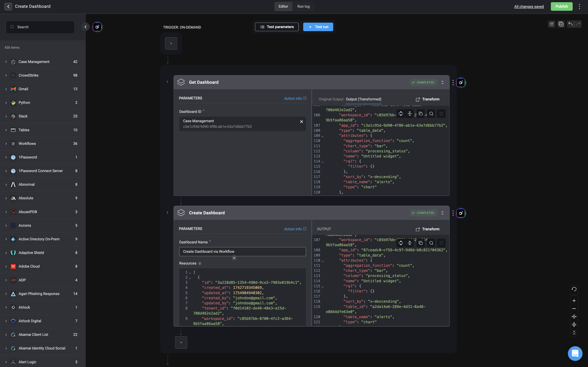Click the Dashboard Name input field
This screenshot has width=588, height=367.
pos(242,251)
